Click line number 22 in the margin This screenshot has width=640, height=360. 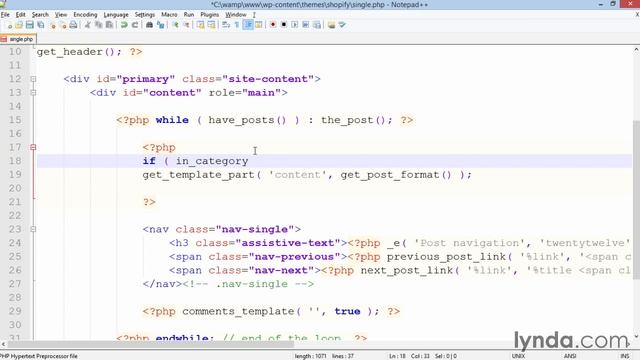click(x=15, y=216)
